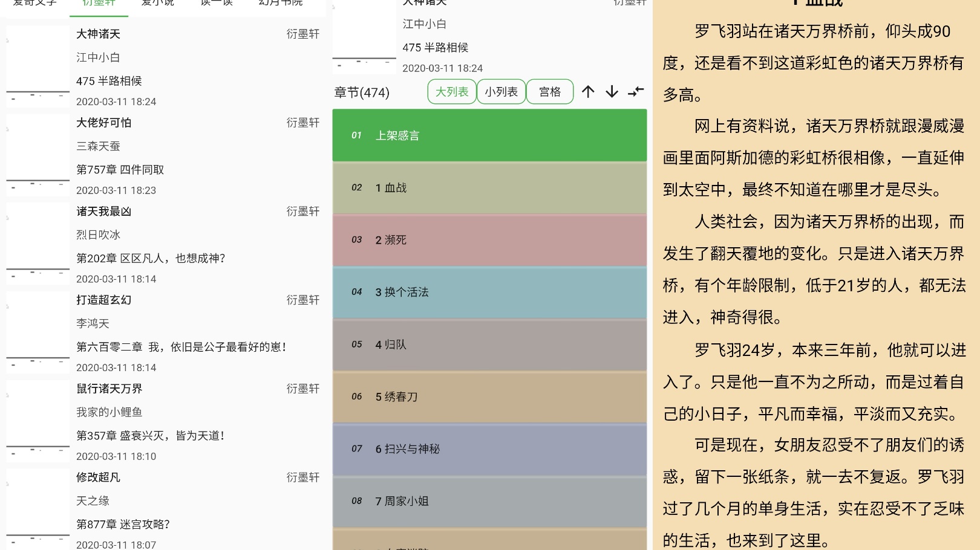Tap source label 衍墨轩 beside 诸天我最凶
This screenshot has height=550, width=980.
(303, 212)
